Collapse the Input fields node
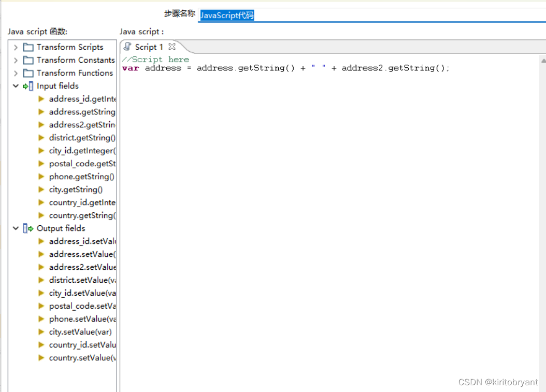The width and height of the screenshot is (546, 392). pos(16,85)
